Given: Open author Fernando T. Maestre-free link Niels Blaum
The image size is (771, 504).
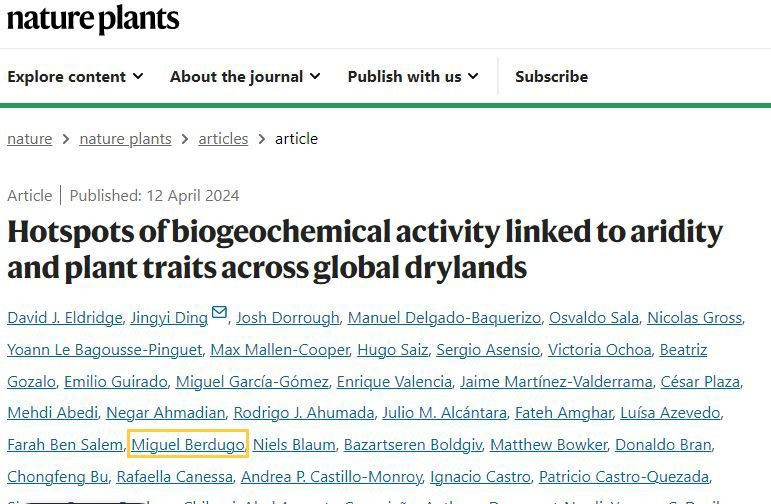Looking at the screenshot, I should [x=294, y=444].
